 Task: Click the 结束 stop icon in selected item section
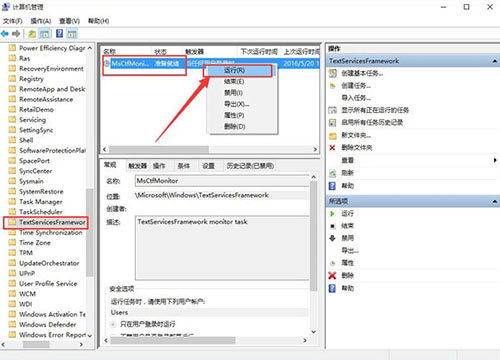pos(332,226)
